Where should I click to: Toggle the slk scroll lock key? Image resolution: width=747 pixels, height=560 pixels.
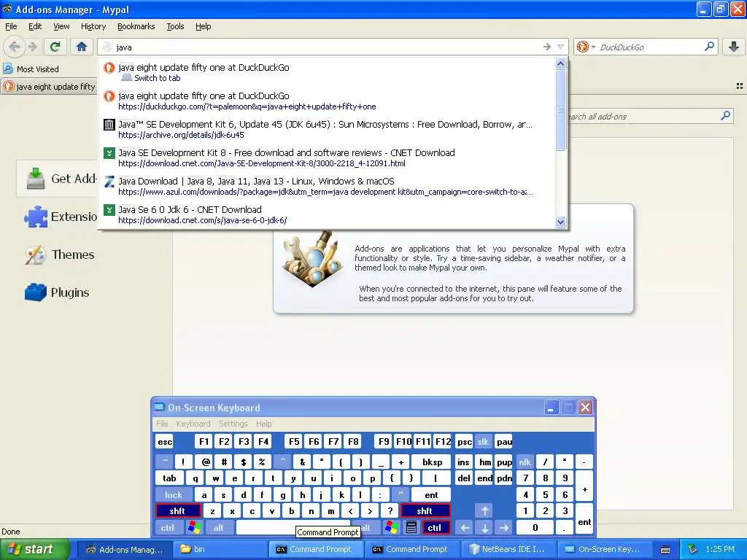pos(483,441)
